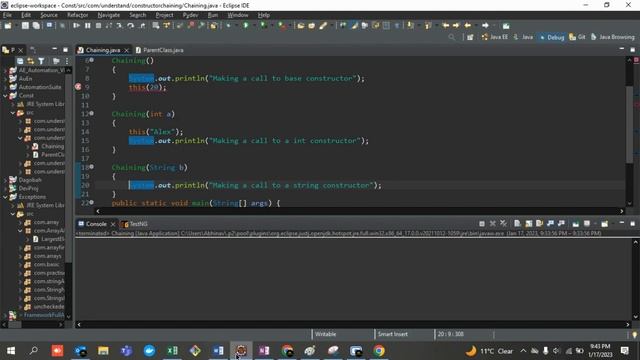The image size is (640, 360).
Task: Click Collapse All icon in Package Explorer
Action: [x=20, y=61]
